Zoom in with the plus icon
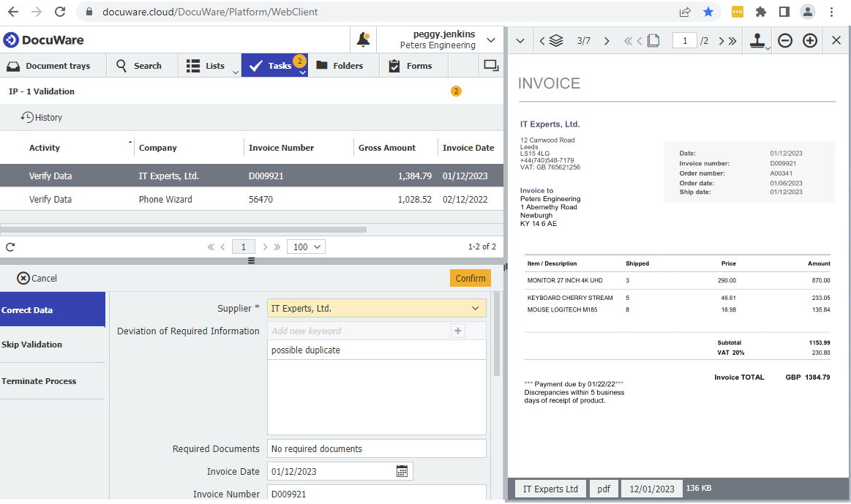This screenshot has width=851, height=504. coord(810,41)
